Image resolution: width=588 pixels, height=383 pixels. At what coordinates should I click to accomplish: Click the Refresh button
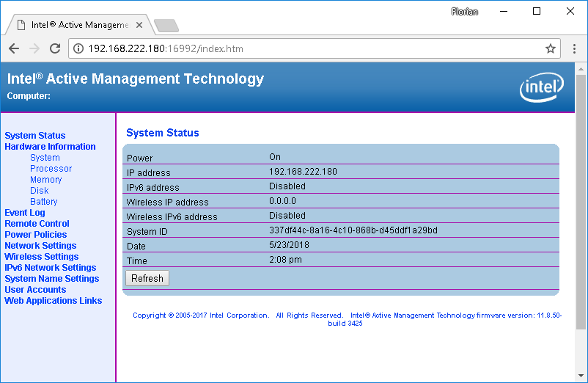(x=147, y=278)
